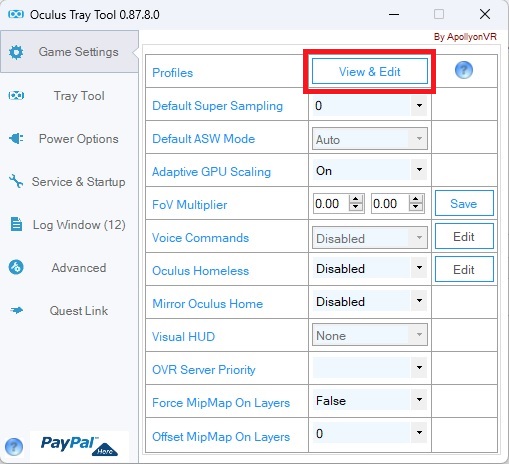This screenshot has width=509, height=464.
Task: Click the headset icon beside Tray Tool
Action: pos(16,96)
